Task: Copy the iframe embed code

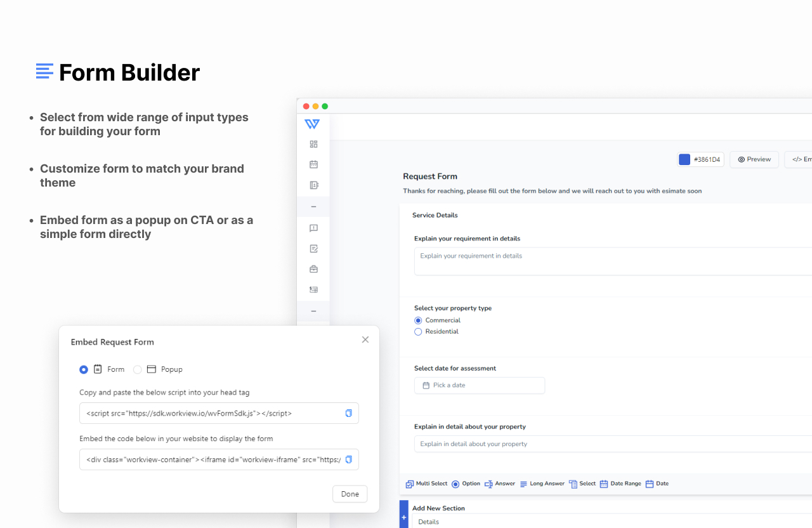Action: pyautogui.click(x=348, y=459)
